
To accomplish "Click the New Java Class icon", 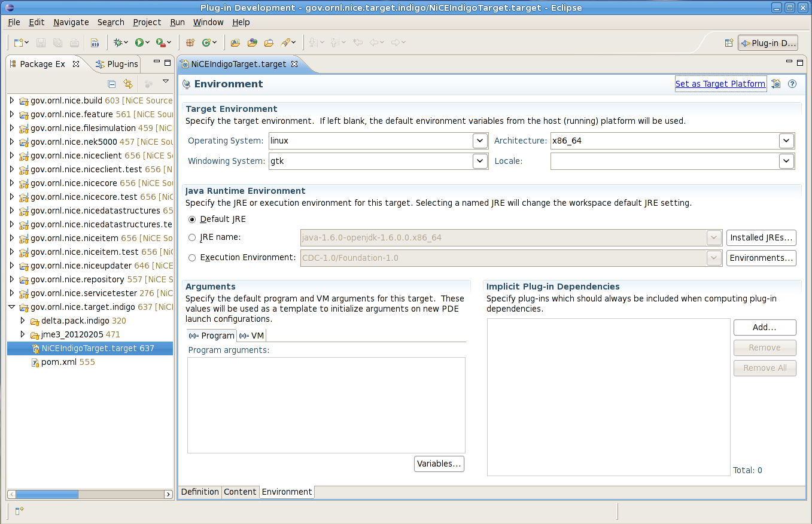I will coord(206,42).
